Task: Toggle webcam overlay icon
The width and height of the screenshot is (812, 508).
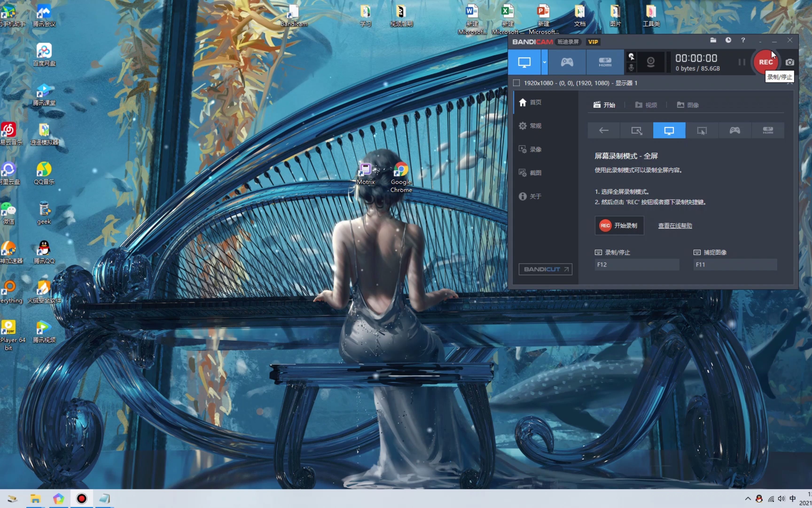Action: click(651, 62)
